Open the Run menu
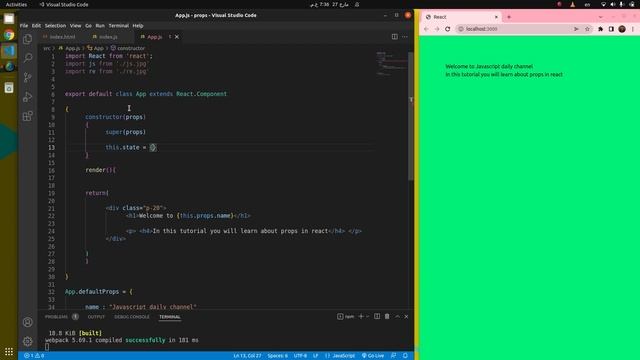 coord(100,25)
